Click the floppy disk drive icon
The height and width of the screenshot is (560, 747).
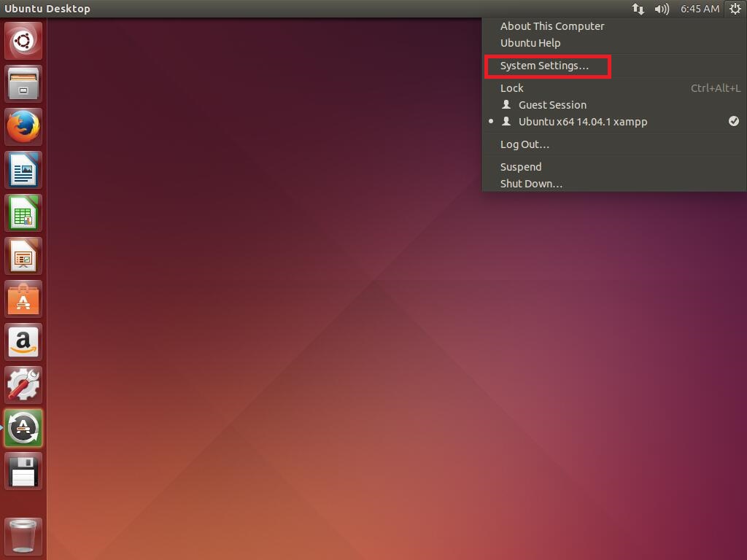click(x=23, y=471)
